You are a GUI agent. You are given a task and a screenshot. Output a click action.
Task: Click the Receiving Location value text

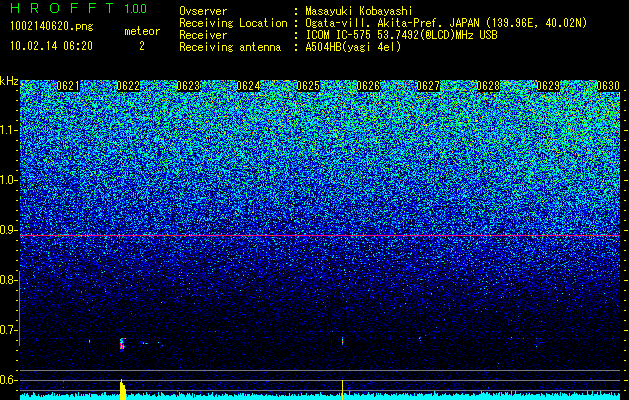coord(446,23)
